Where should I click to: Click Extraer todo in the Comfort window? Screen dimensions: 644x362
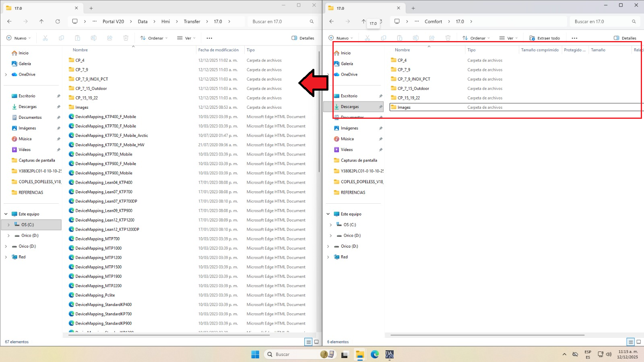(545, 38)
